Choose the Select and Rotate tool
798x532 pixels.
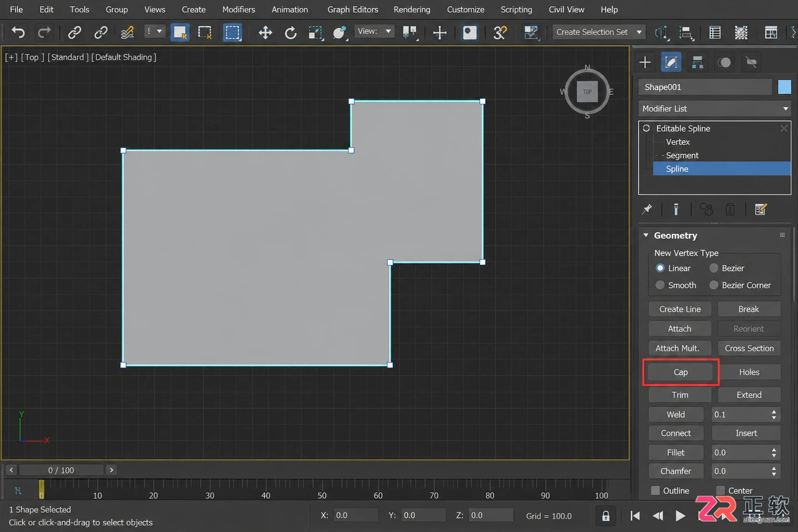coord(291,33)
